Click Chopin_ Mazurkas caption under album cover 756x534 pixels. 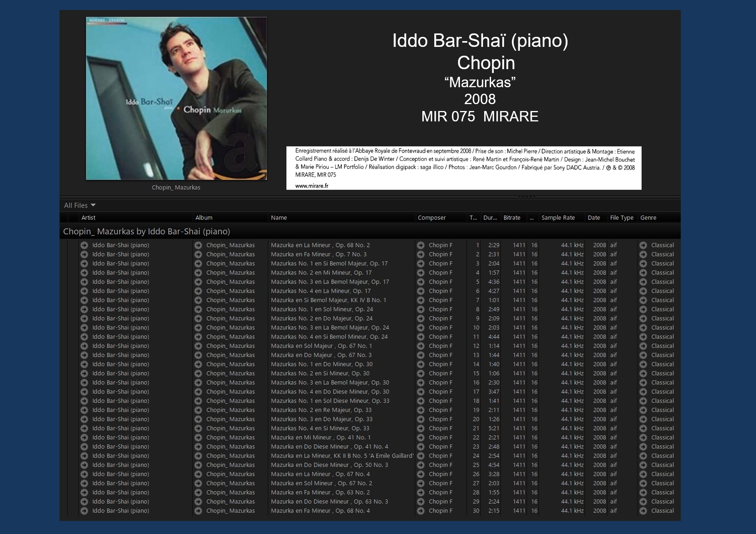click(x=176, y=187)
